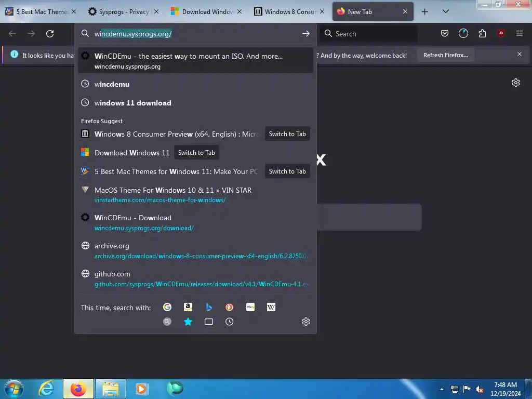Choose the wincdemu history suggestion
The image size is (532, 399).
point(195,84)
